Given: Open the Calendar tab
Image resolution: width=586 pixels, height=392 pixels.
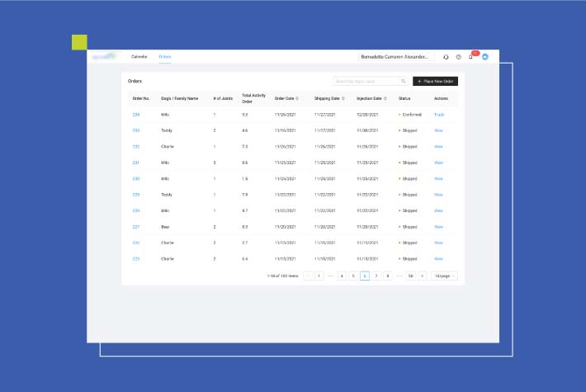Looking at the screenshot, I should [139, 57].
